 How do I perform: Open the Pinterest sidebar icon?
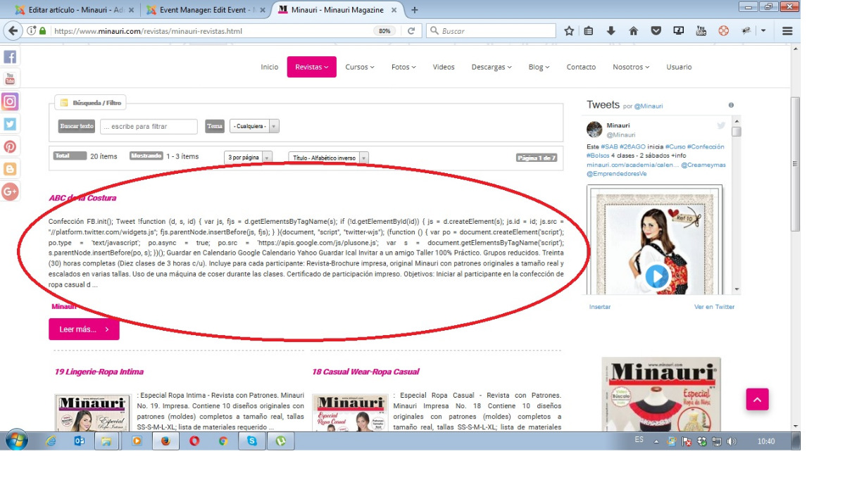pos(10,146)
